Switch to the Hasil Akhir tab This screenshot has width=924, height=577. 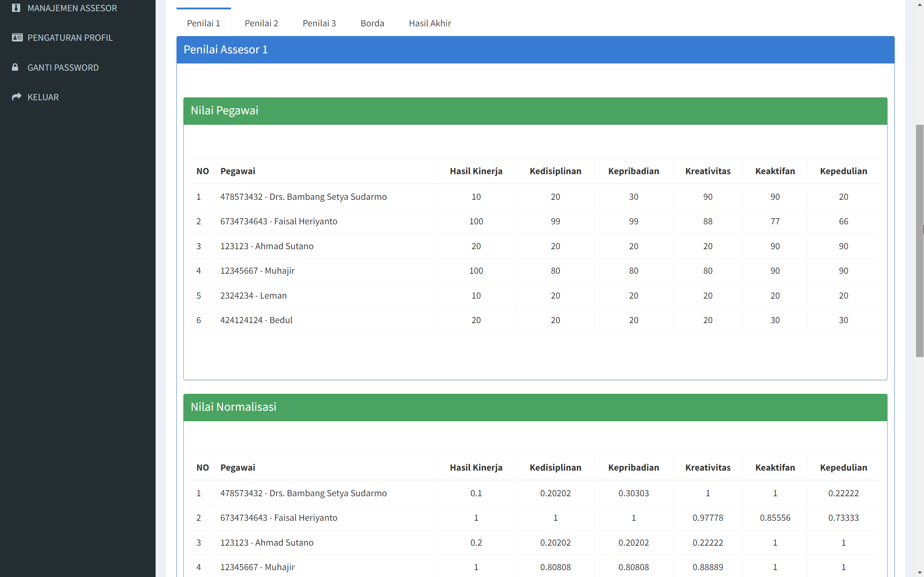pyautogui.click(x=430, y=23)
